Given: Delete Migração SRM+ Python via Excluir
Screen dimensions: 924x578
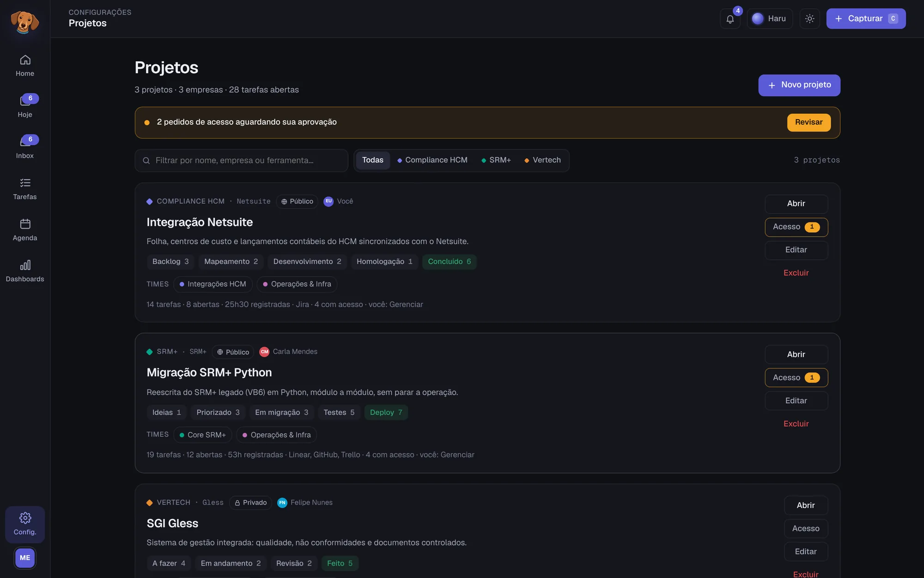Looking at the screenshot, I should 796,424.
